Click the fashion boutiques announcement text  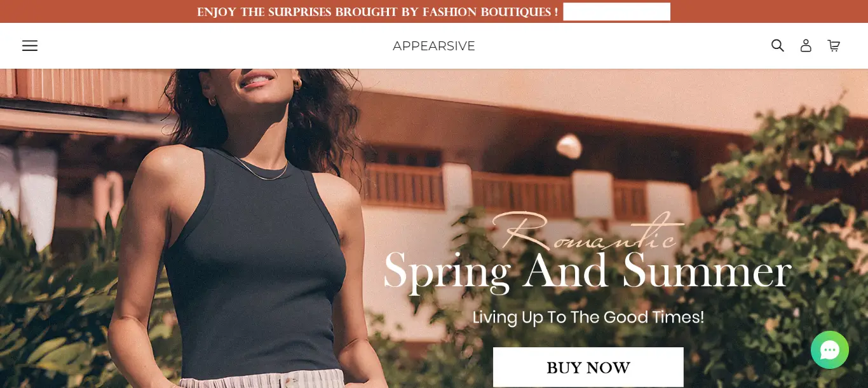[x=377, y=11]
